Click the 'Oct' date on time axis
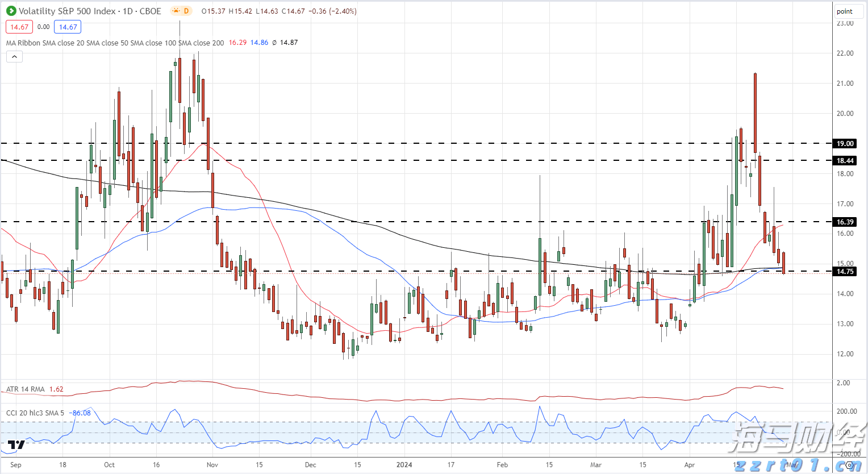Screen dimensions: 868x474 point(109,465)
